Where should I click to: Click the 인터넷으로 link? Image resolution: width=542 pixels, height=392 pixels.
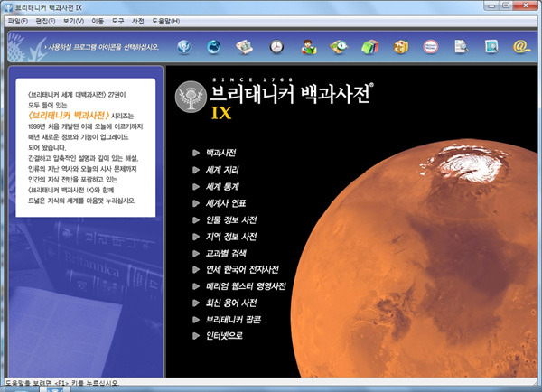tap(224, 336)
